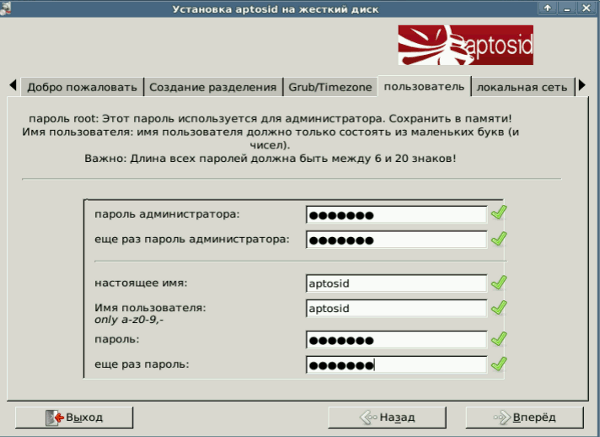
Task: Click the green checkmark beside the administrator password field
Action: 499,214
